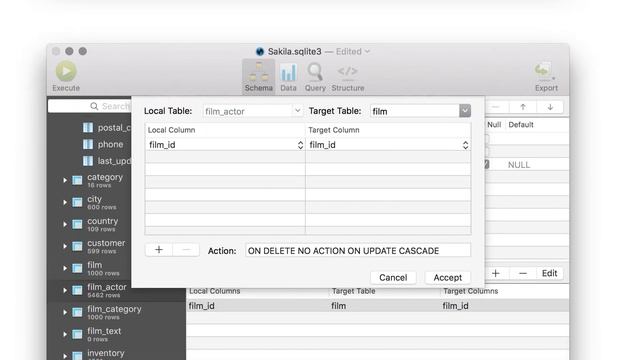
Task: Add a column pair with the plus button
Action: [x=159, y=250]
